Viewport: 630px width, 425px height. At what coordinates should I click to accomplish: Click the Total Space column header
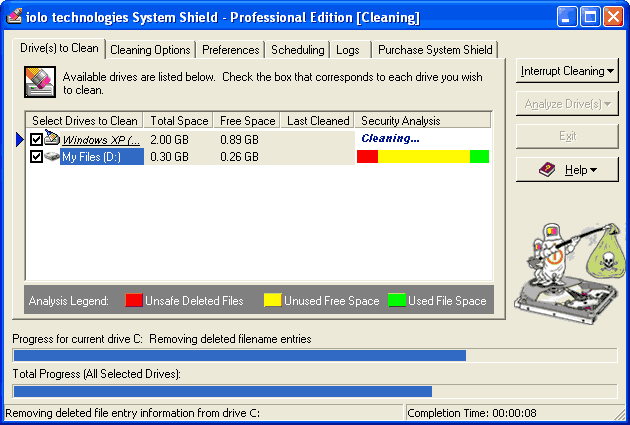179,121
